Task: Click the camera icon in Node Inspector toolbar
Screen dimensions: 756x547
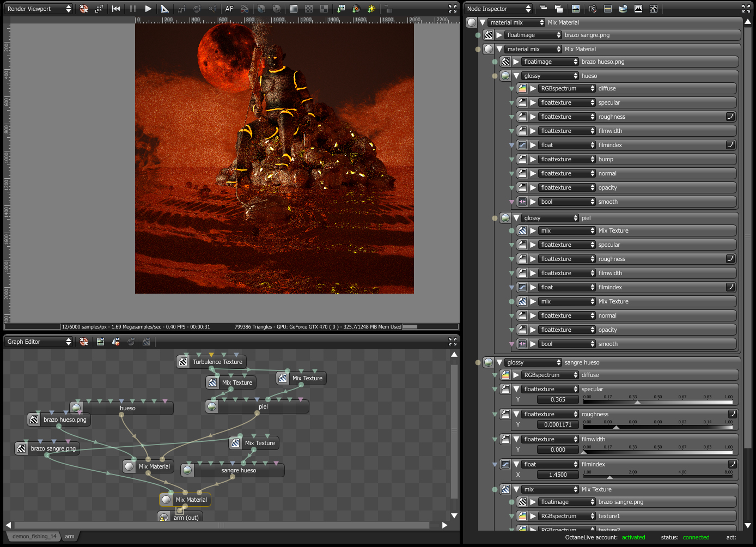Action: tap(593, 9)
